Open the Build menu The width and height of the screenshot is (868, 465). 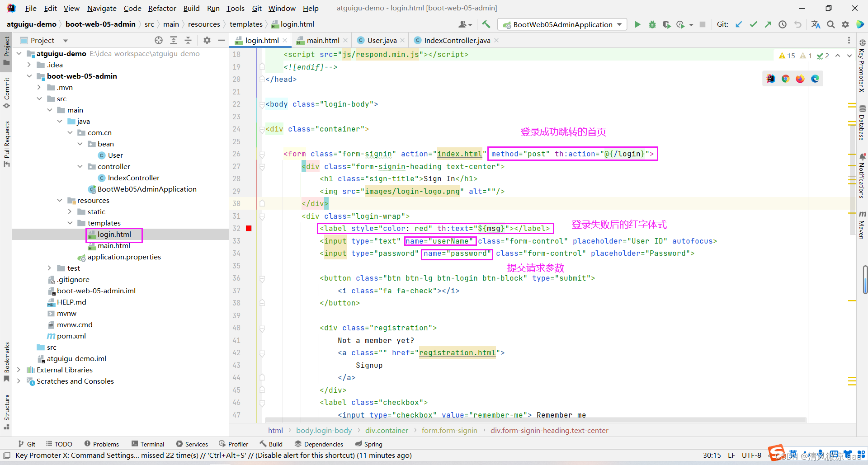pos(191,8)
